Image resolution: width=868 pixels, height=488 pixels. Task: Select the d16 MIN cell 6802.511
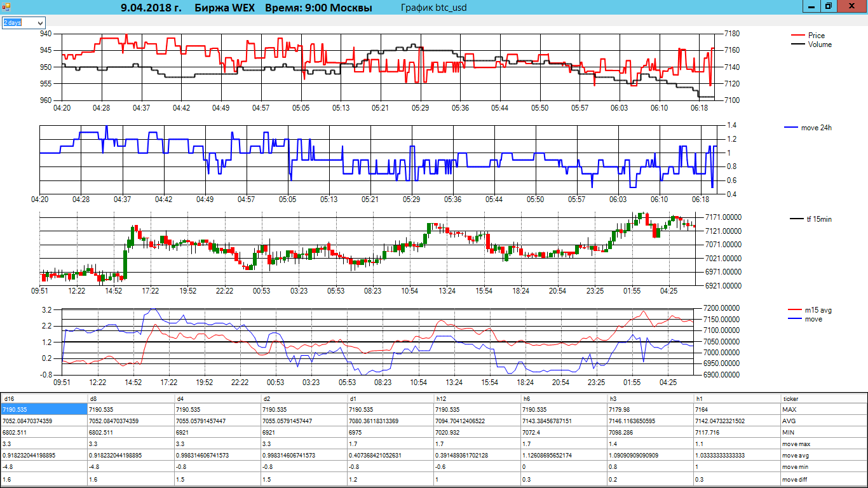[44, 433]
